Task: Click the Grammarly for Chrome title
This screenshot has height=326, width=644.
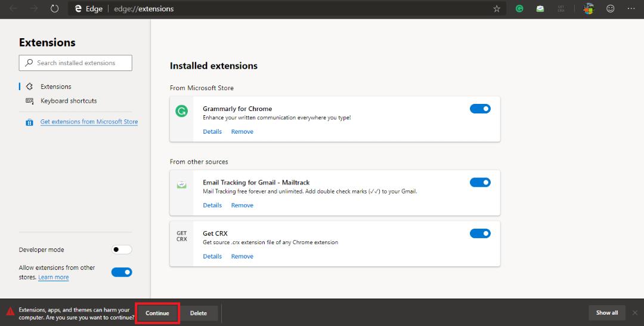Action: coord(237,109)
